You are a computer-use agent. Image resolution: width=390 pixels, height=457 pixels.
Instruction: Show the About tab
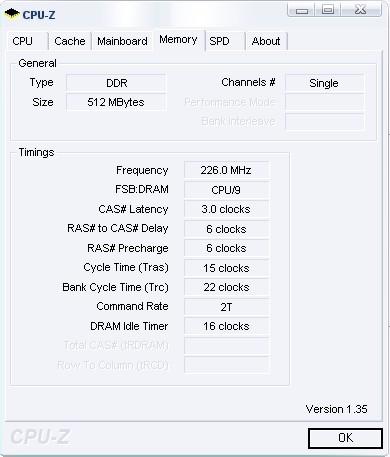point(266,41)
